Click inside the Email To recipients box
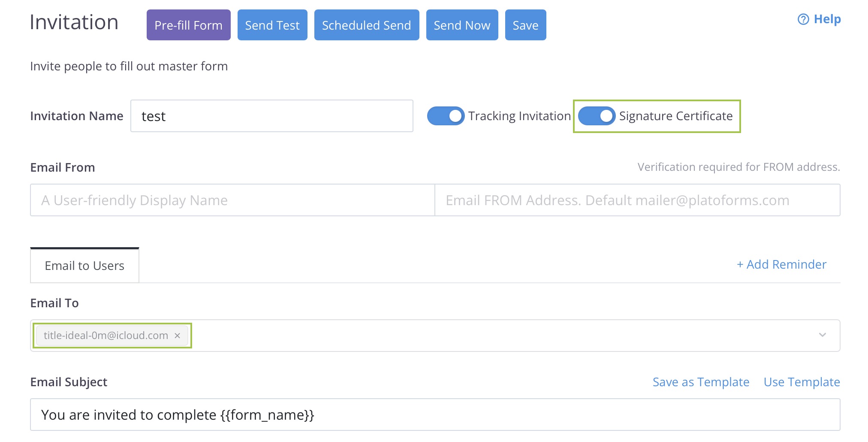Screen dimensions: 868x442 (x=493, y=336)
